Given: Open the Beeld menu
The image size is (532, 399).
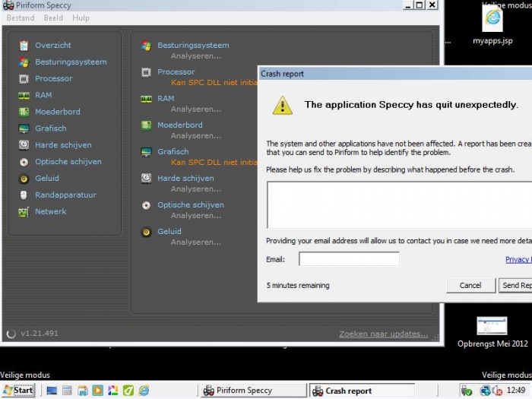Looking at the screenshot, I should point(53,18).
